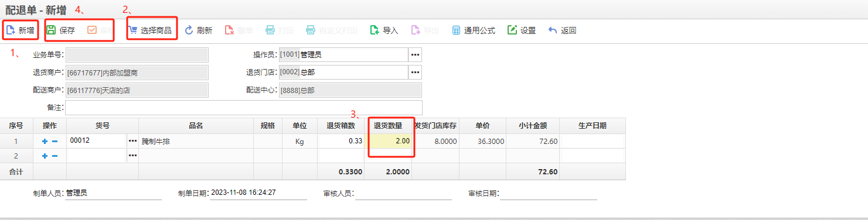The height and width of the screenshot is (220, 868).
Task: Click the minus icon in row 1
Action: (55, 141)
